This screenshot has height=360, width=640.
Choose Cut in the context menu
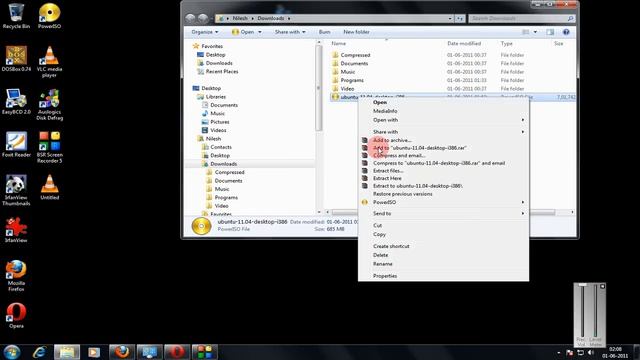click(443, 225)
